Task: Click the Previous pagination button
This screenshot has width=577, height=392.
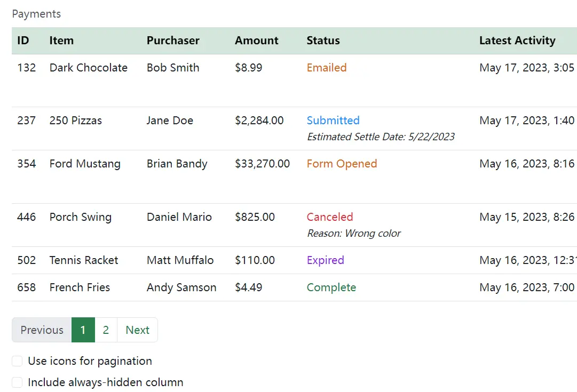Action: point(42,330)
